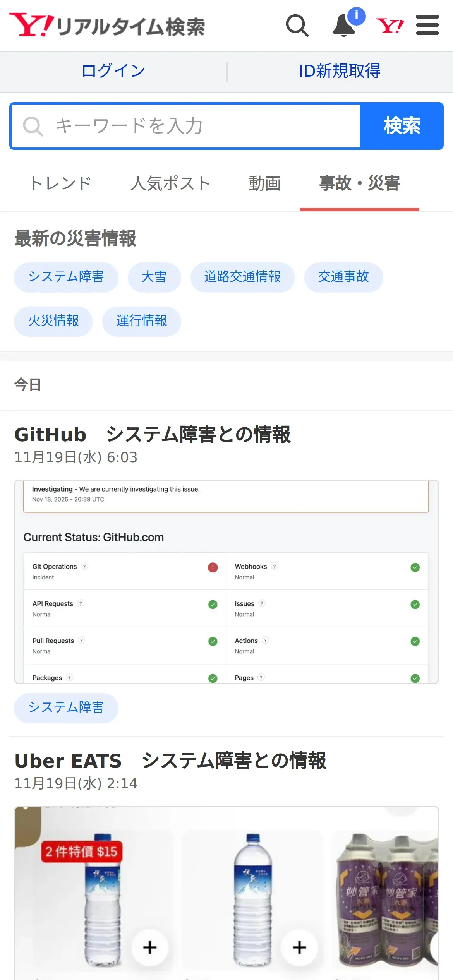Open the GitHub status screenshot thumbnail

tap(226, 582)
